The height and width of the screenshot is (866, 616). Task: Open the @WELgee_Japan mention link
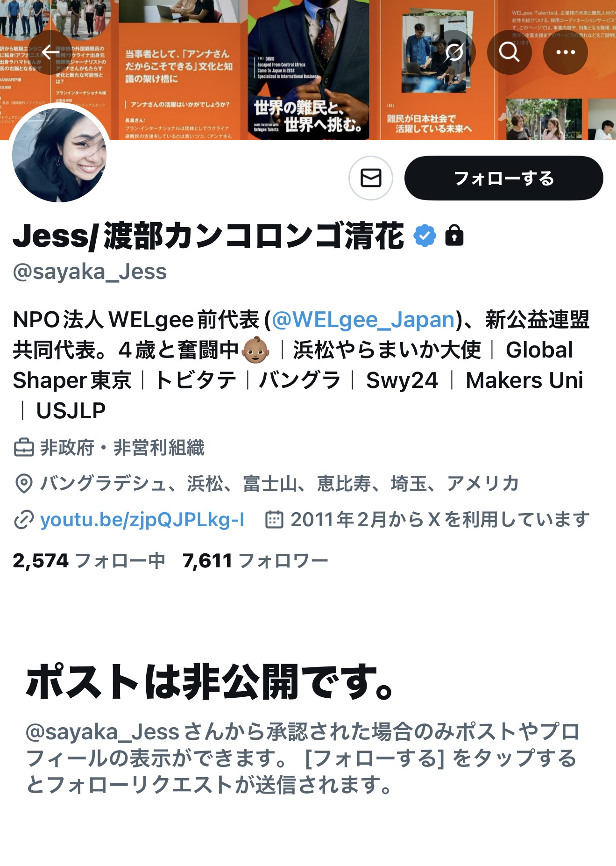pos(363,320)
